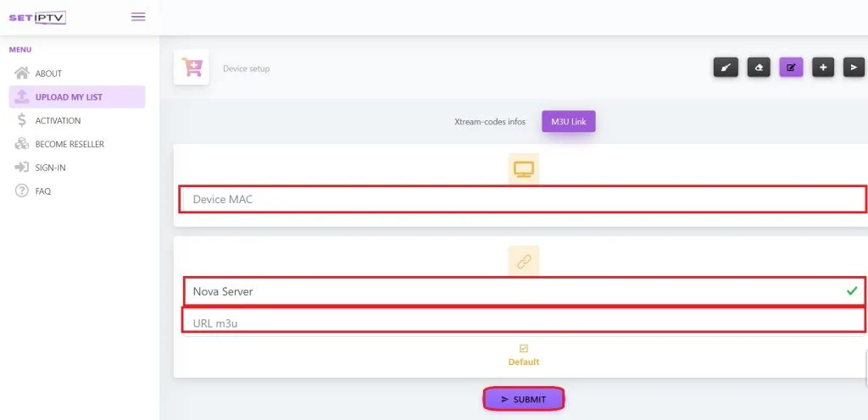
Task: Open Become Reseller page
Action: coord(70,145)
